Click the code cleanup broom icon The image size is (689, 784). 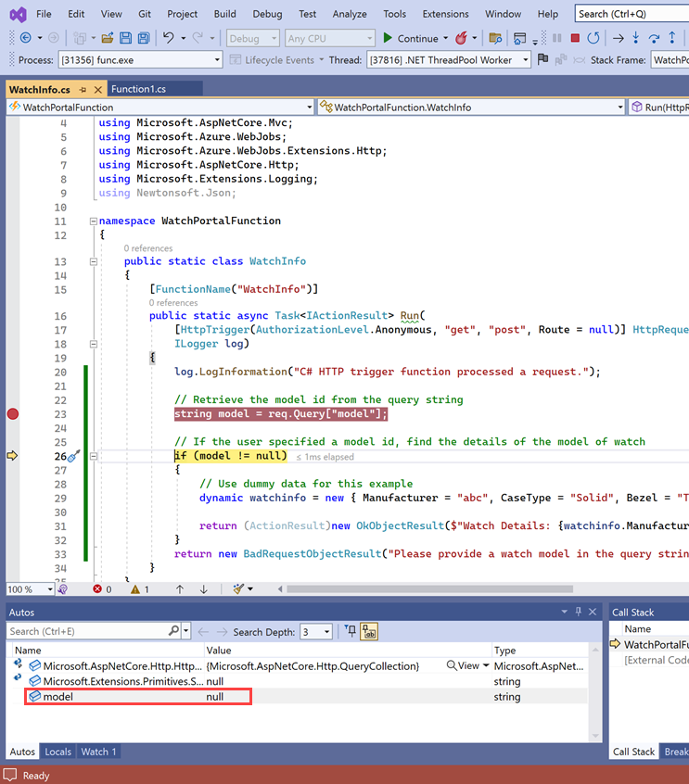238,589
